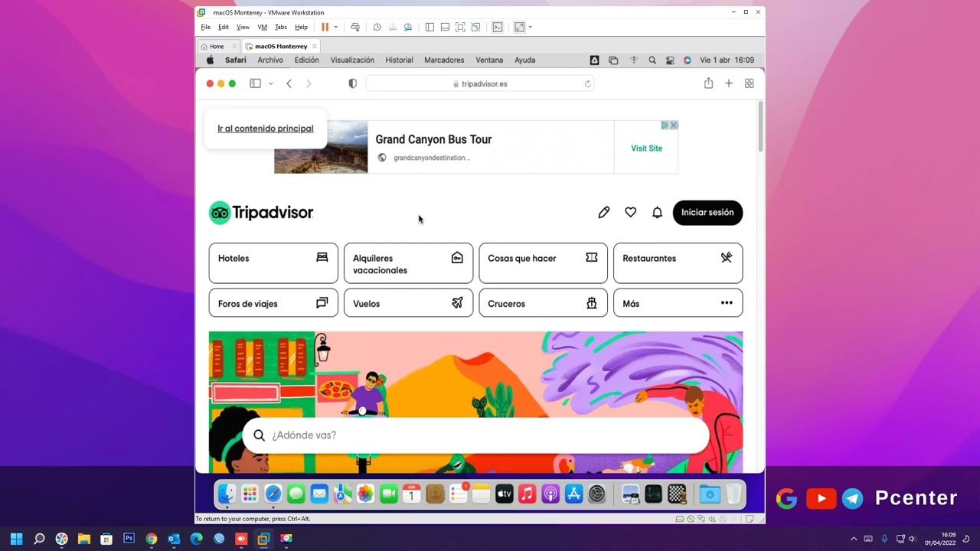Open a new tab with the plus icon
The image size is (980, 551).
point(728,83)
